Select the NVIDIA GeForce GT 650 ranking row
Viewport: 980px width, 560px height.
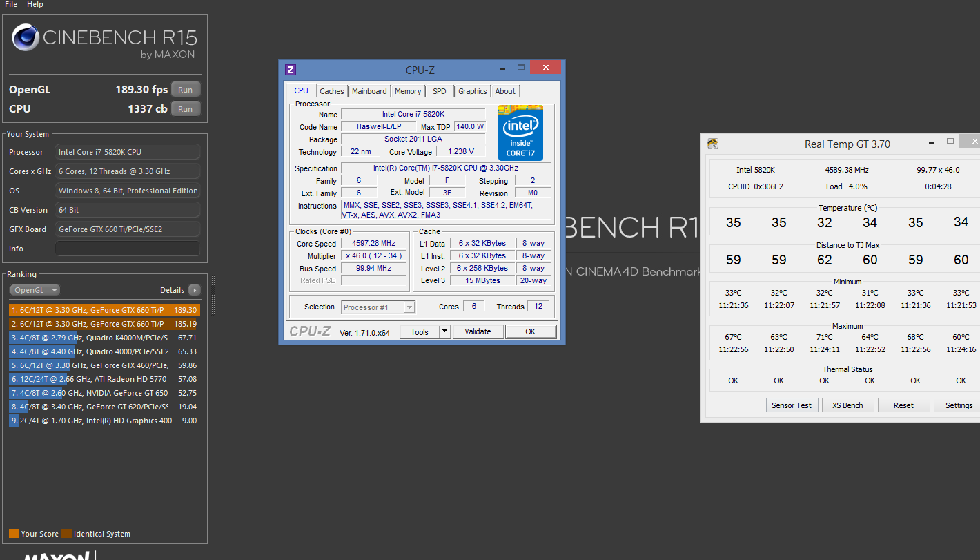(104, 393)
